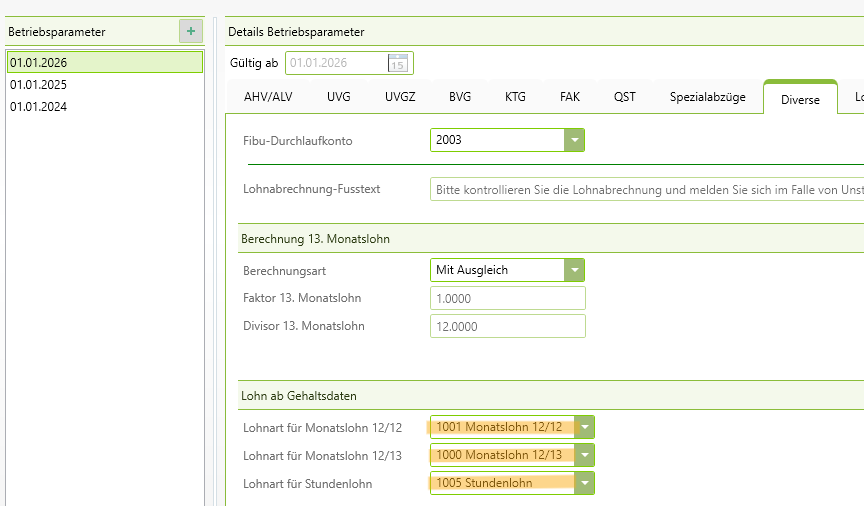Expand the Fibu-Durchlaufkonto dropdown

[x=574, y=140]
